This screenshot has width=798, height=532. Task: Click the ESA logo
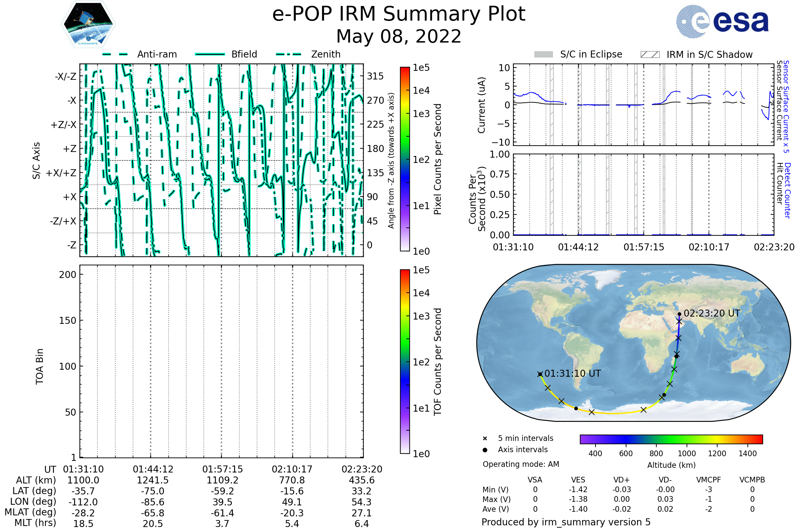(723, 22)
